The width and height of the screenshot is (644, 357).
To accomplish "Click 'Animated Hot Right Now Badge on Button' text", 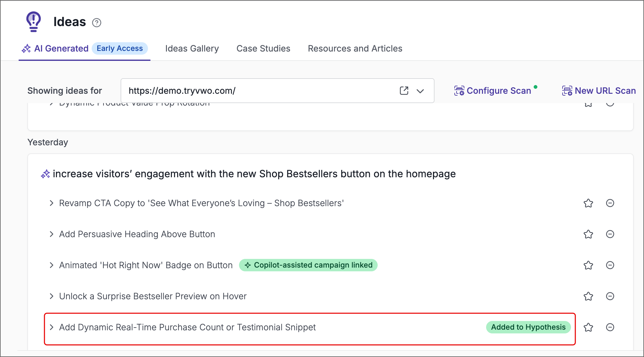I will point(146,265).
